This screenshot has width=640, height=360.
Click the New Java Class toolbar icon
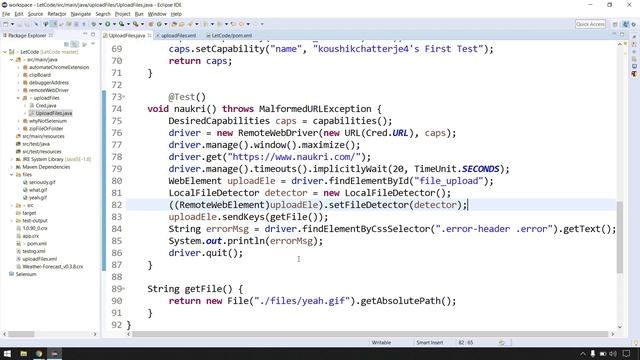click(159, 24)
